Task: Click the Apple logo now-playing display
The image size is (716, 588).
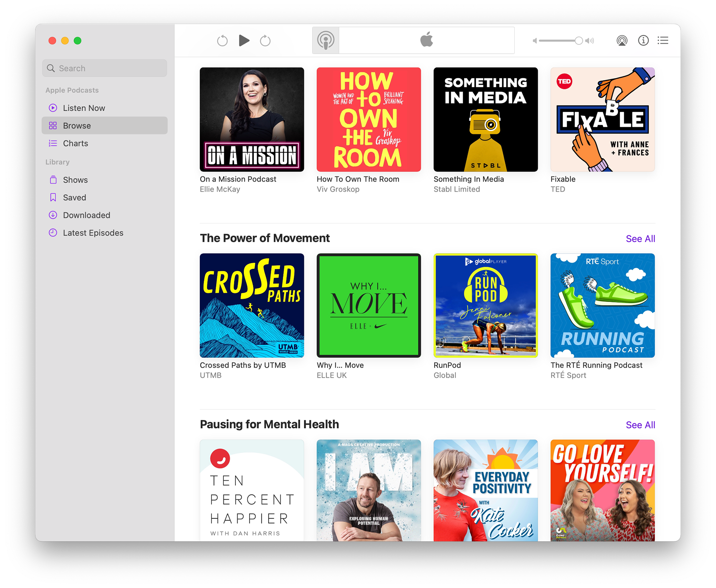Action: [427, 40]
